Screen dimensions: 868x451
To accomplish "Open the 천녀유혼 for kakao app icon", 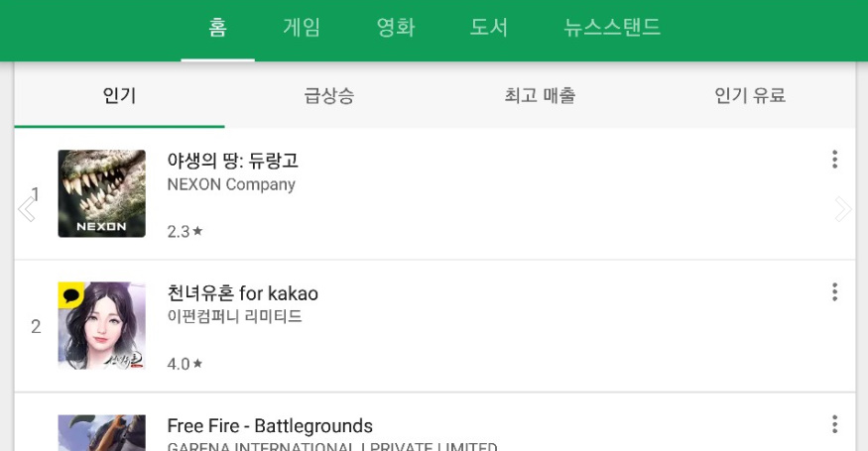I will [x=101, y=325].
